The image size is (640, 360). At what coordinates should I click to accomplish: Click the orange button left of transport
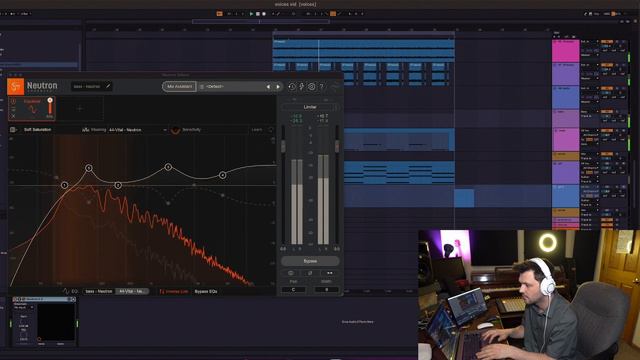(220, 14)
